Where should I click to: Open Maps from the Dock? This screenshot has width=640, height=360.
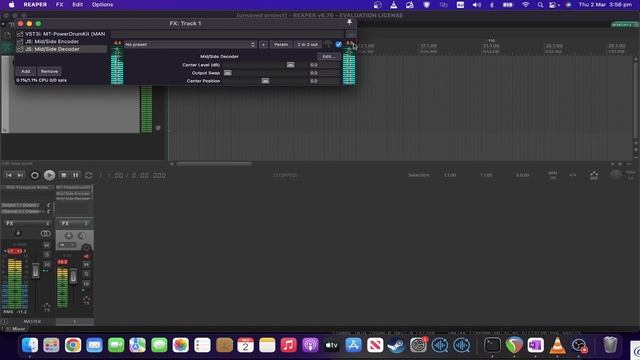(x=138, y=345)
